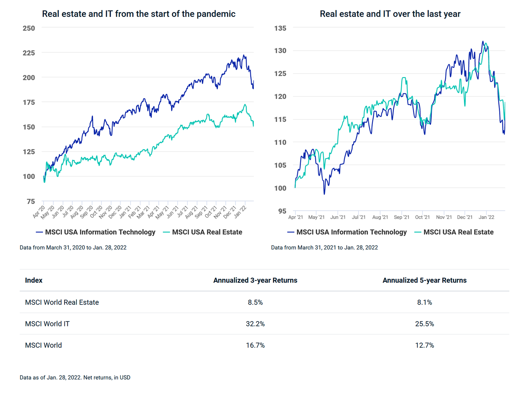Select the MSCI World IT row label
The image size is (532, 395).
click(x=47, y=324)
